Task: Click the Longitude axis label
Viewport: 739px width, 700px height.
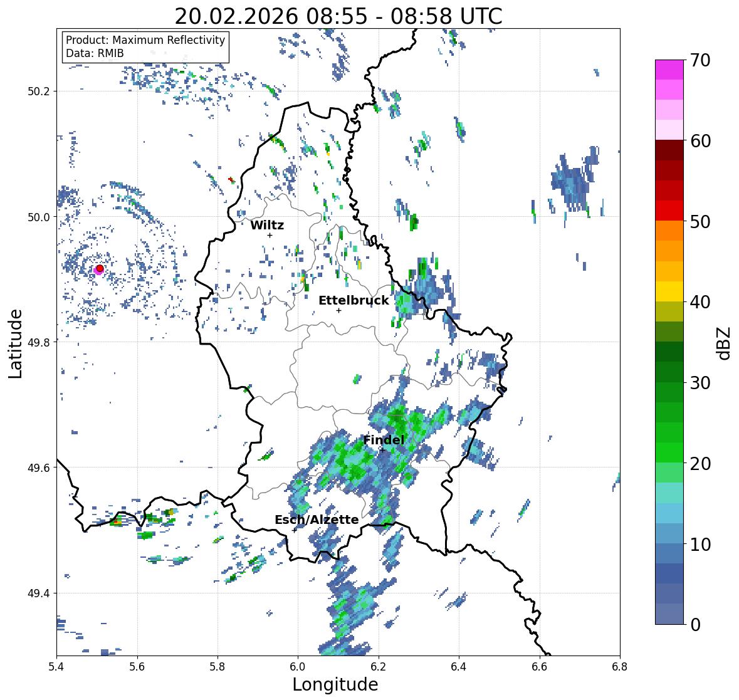Action: 335,684
